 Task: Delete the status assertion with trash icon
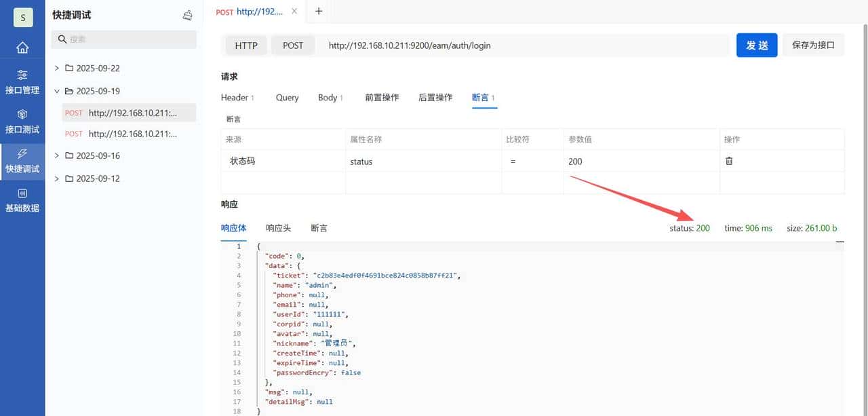click(729, 161)
